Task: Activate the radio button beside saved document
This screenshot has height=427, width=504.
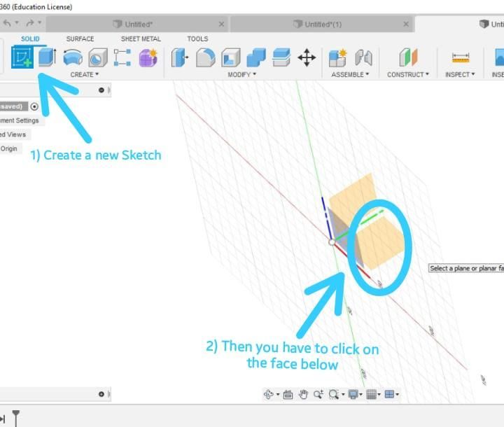Action: pos(34,106)
